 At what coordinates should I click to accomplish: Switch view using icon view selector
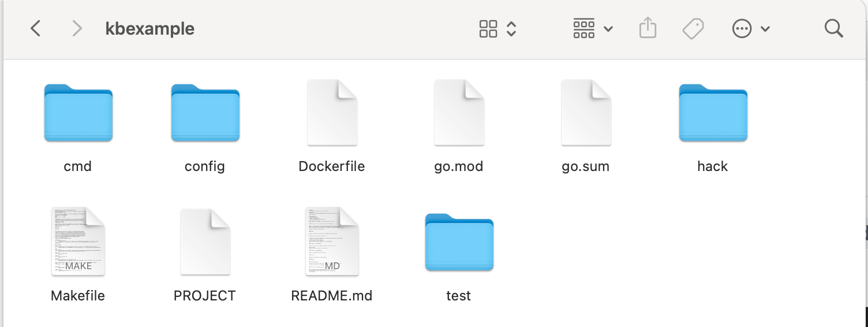coord(497,28)
